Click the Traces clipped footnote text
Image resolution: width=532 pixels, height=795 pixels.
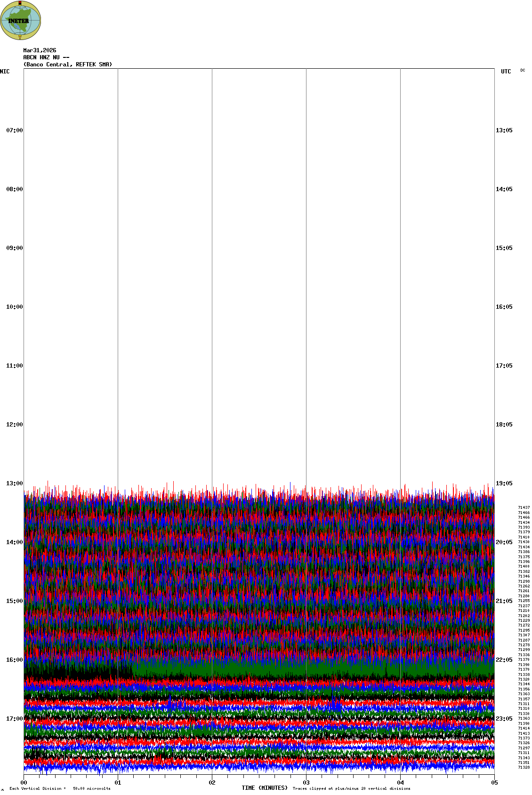tap(351, 788)
